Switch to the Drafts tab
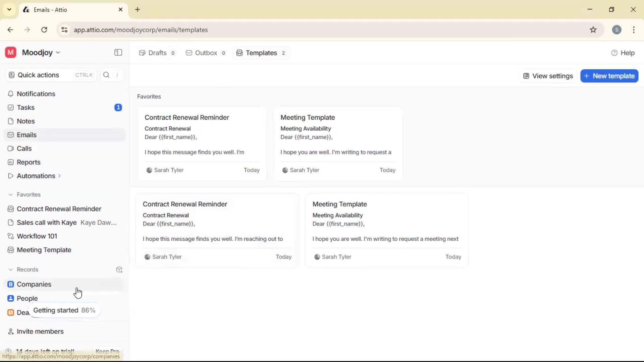The image size is (644, 362). 157,53
